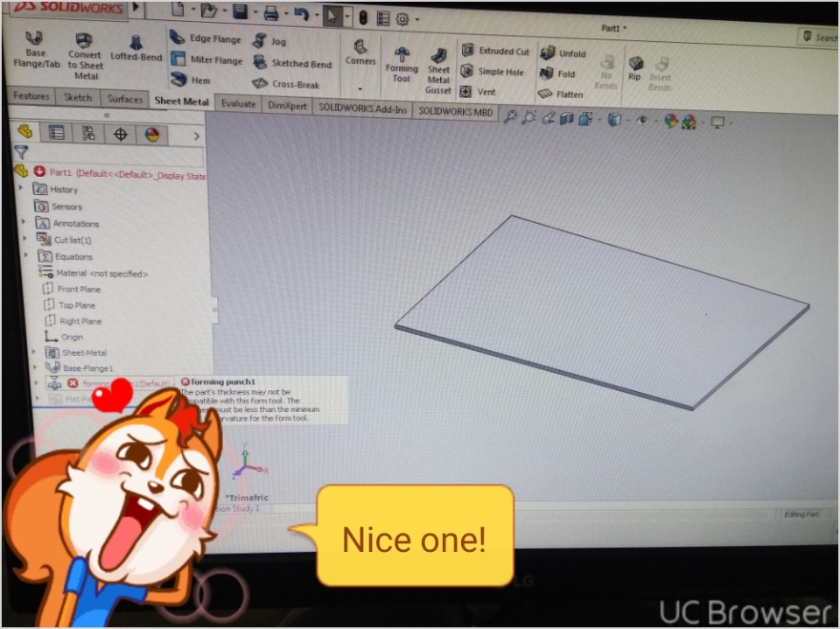Expand the Annotations folder

coord(24,221)
